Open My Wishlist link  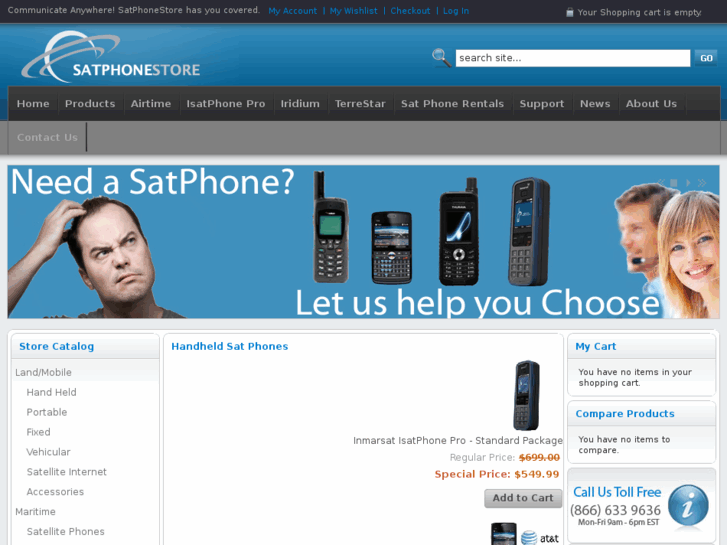(353, 11)
